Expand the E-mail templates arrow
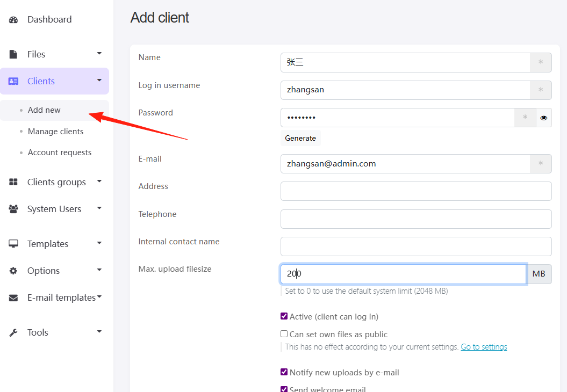Screen dimensions: 567x392 coord(99,296)
